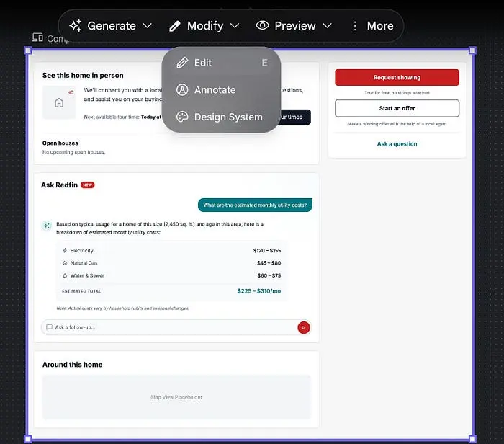Click the Ask a follow-up input field
Viewport: 504px width, 444px height.
[x=169, y=327]
